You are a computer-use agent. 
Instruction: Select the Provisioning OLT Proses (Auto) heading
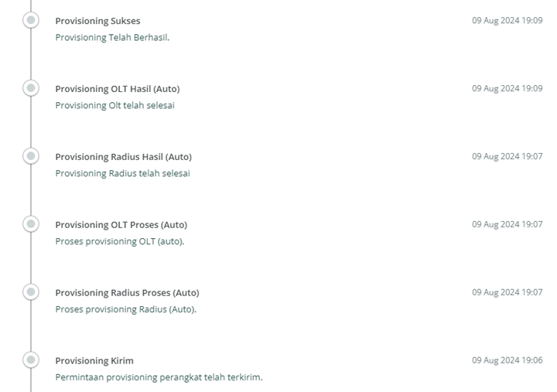coord(121,225)
